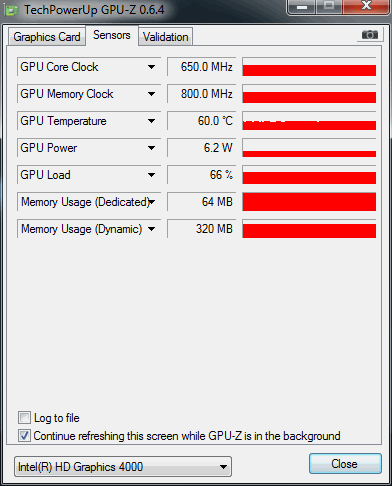Screen dimensions: 392x486
Task: Expand the GPU Power dropdown arrow
Action: 151,148
